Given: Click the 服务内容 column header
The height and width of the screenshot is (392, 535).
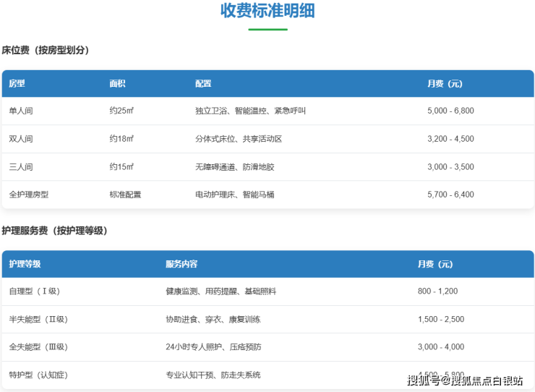Looking at the screenshot, I should tap(181, 264).
